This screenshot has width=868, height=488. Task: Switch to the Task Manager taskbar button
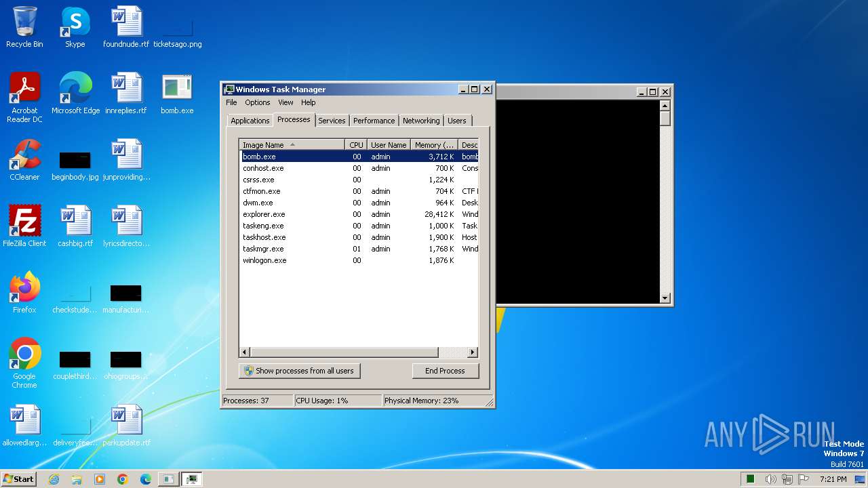[x=192, y=479]
